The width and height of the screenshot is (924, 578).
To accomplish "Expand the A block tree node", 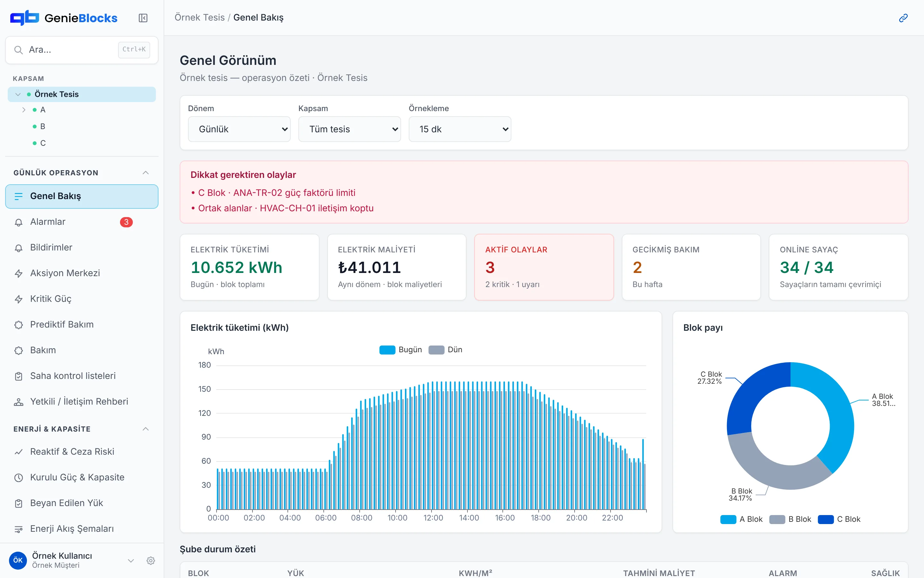I will click(x=24, y=110).
